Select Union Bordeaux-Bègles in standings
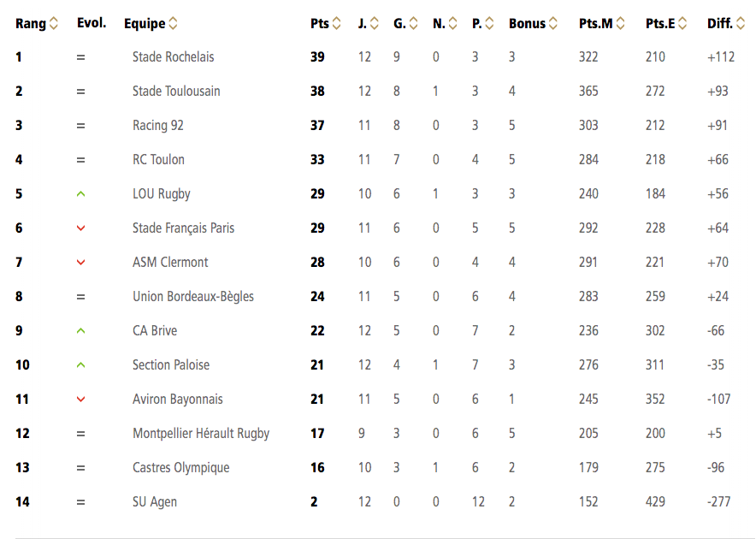The image size is (756, 539). pyautogui.click(x=193, y=296)
